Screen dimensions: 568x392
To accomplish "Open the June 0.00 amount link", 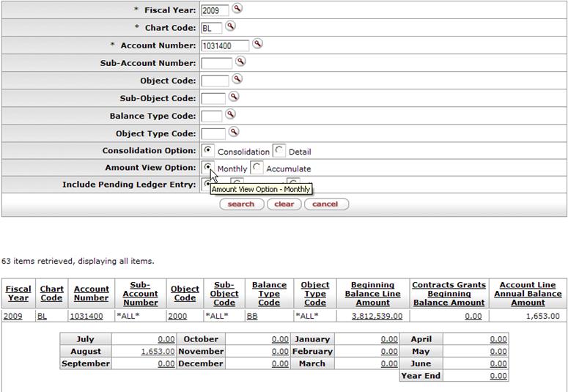I will coord(498,363).
